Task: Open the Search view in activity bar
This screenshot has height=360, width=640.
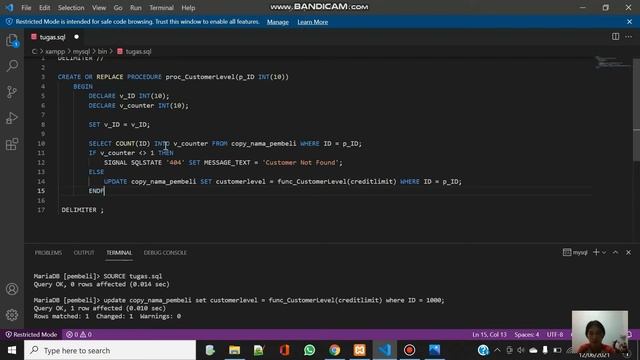Action: click(12, 65)
